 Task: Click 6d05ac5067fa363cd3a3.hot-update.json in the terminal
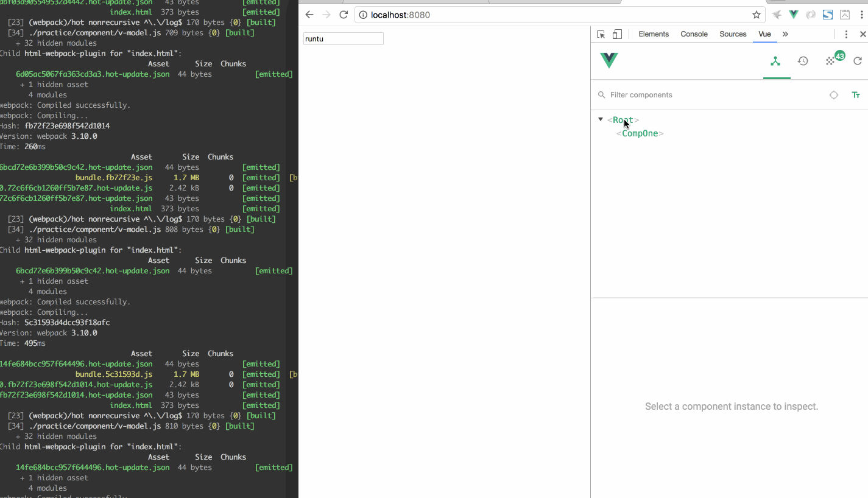(x=93, y=74)
